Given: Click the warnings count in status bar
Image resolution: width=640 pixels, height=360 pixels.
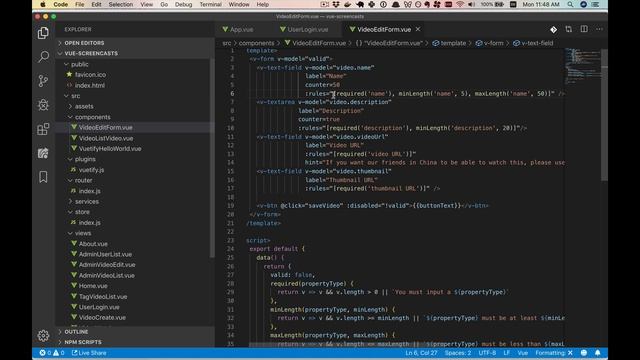Looking at the screenshot, I should click(x=59, y=353).
